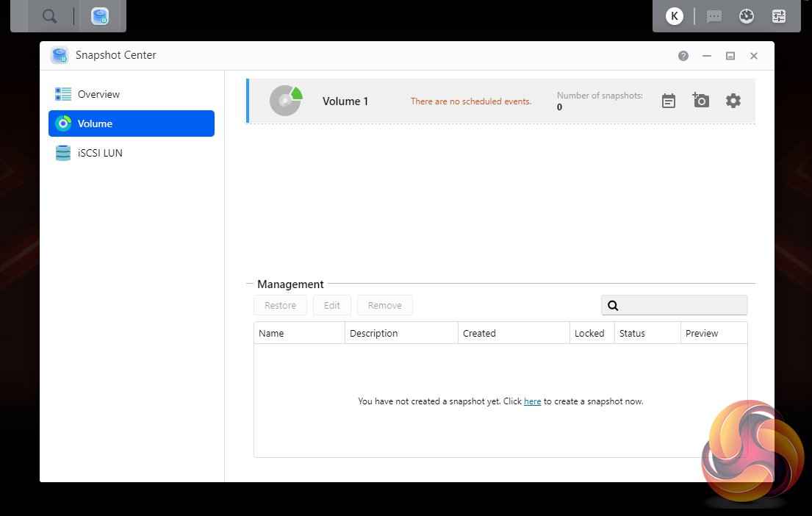Screen dimensions: 812x516
Task: Follow the 'here' link to create snapshot
Action: click(x=532, y=401)
